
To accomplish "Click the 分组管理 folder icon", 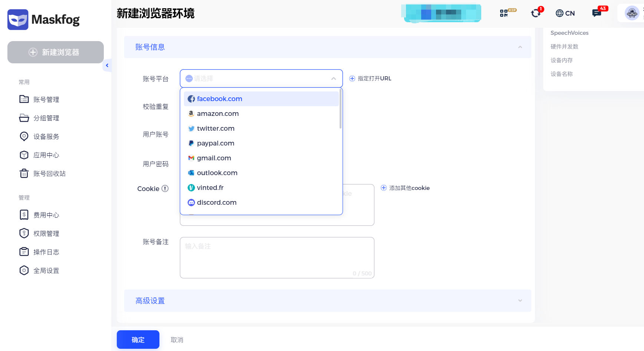I will [x=24, y=118].
